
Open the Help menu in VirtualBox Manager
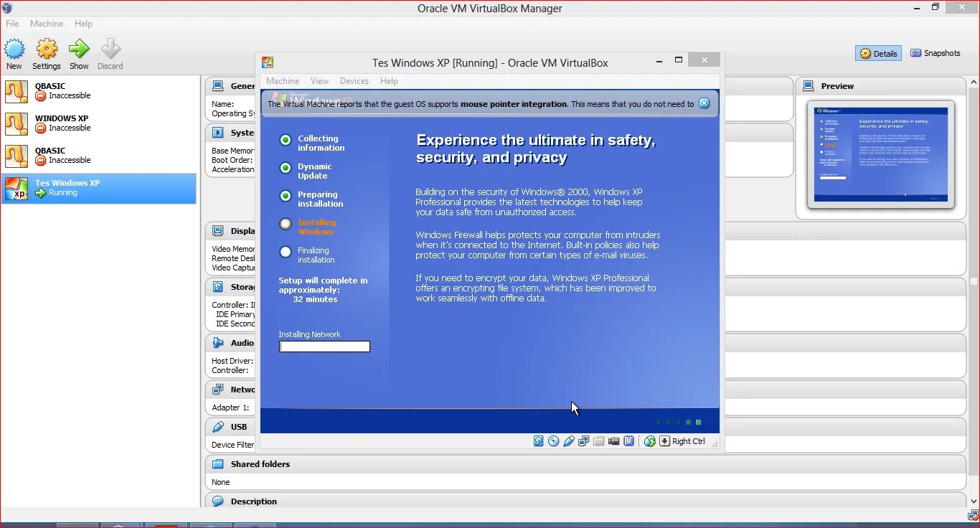(x=83, y=24)
